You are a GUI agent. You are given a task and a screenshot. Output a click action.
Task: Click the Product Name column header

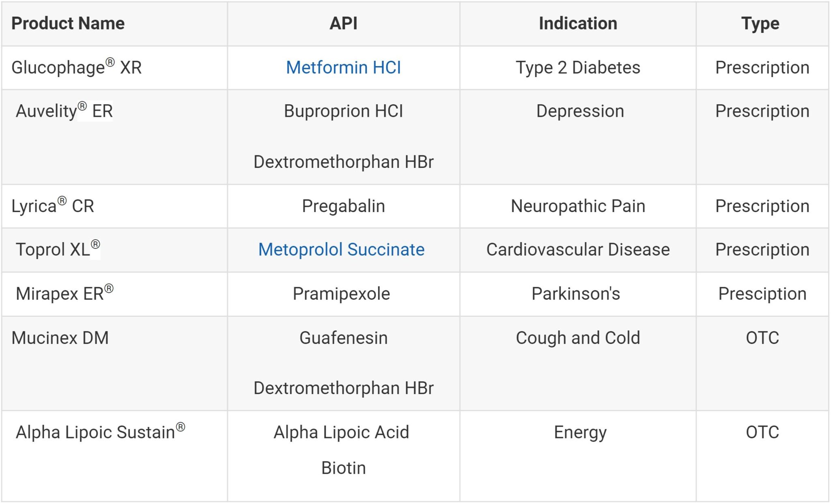[x=68, y=24]
